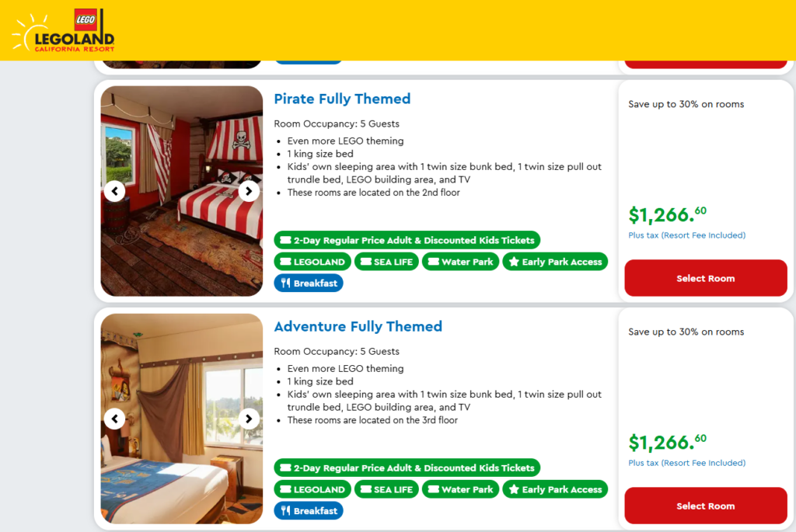Show previous photo of Adventure room
The image size is (796, 532).
(114, 419)
